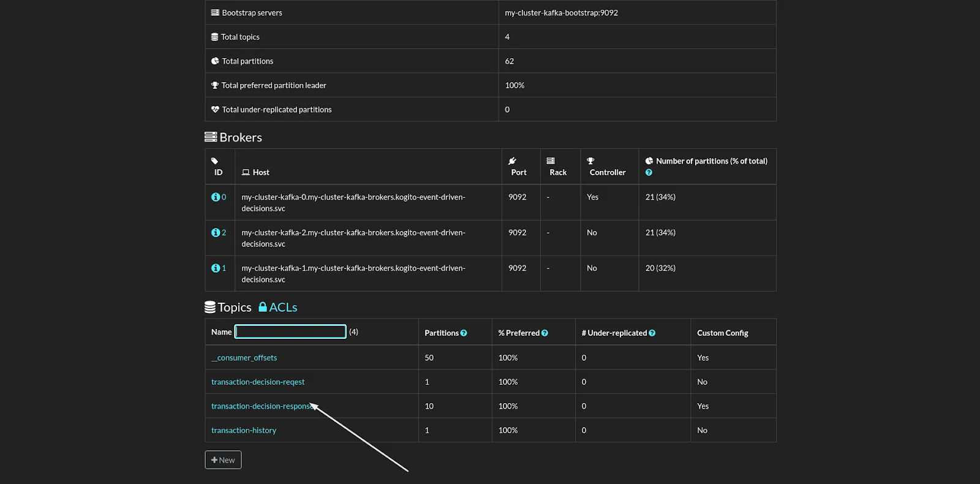Click the Brokers server icon
Viewport: 980px width, 484px height.
(x=211, y=137)
